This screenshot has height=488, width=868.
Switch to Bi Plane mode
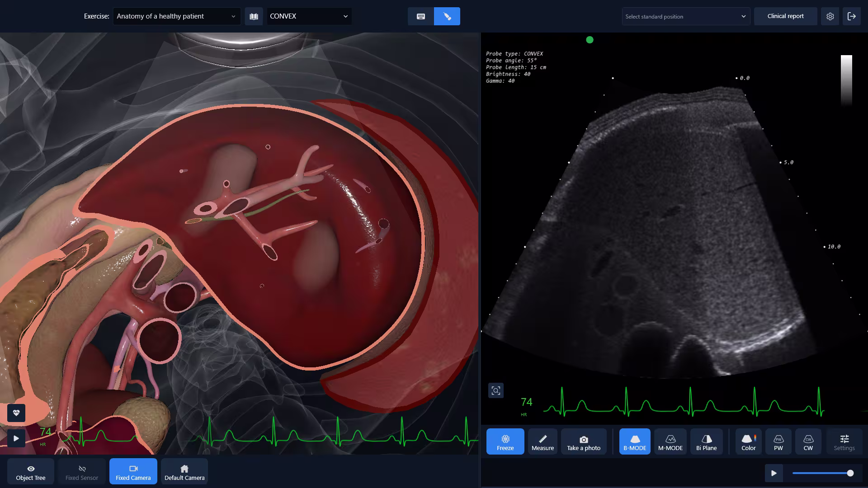tap(706, 441)
